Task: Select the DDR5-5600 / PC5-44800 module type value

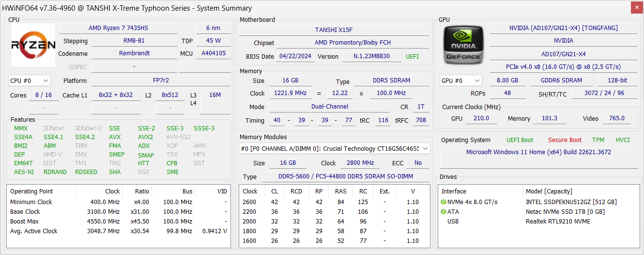Action: [345, 176]
